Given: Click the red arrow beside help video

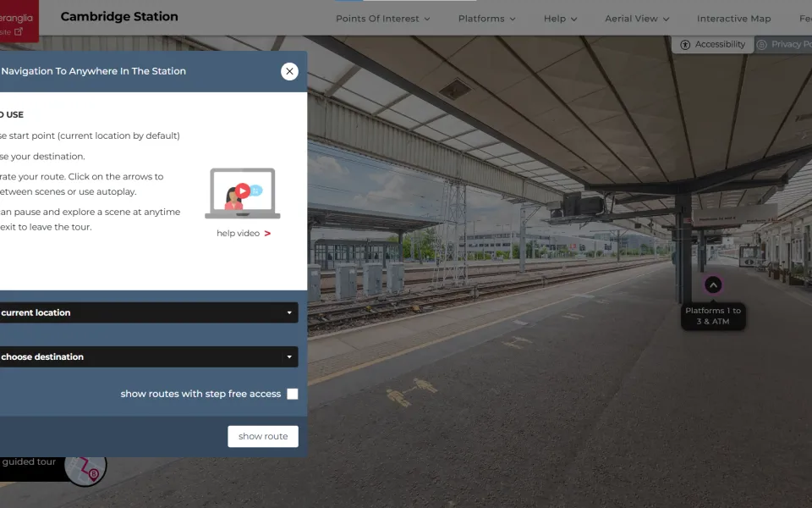Looking at the screenshot, I should [x=268, y=234].
